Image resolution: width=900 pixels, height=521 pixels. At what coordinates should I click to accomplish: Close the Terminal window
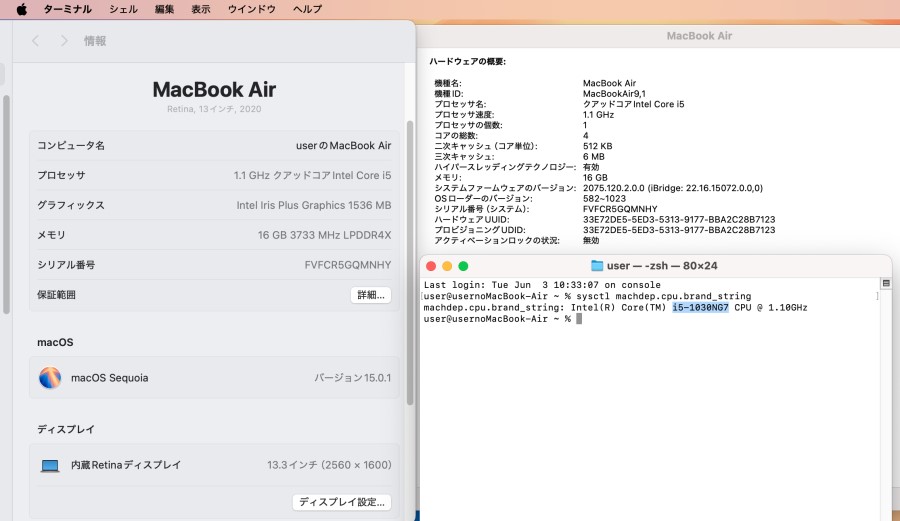[x=431, y=266]
